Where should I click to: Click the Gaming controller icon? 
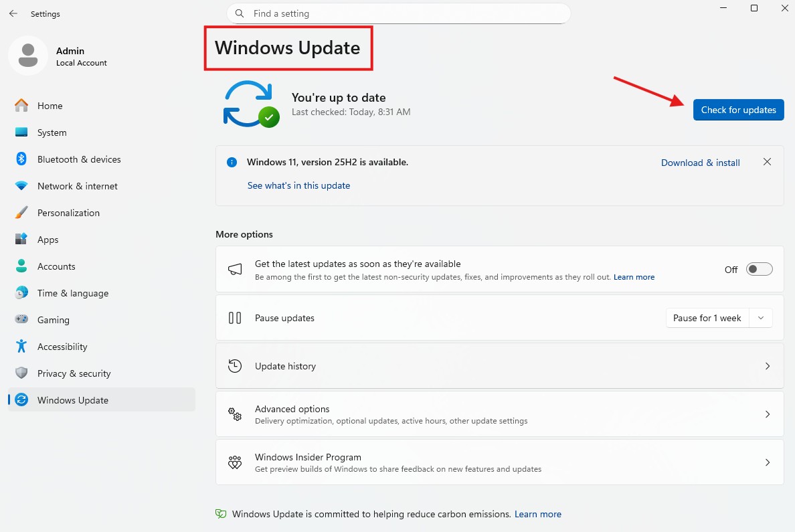point(21,320)
